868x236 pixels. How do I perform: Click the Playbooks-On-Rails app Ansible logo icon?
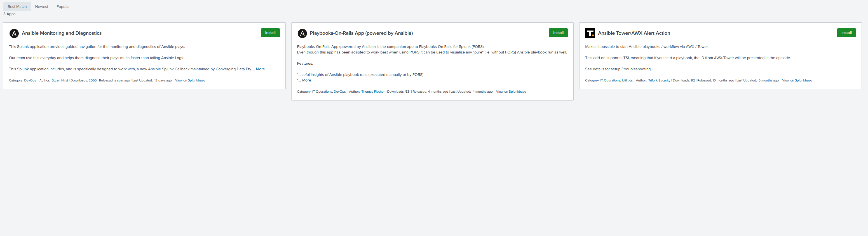302,33
